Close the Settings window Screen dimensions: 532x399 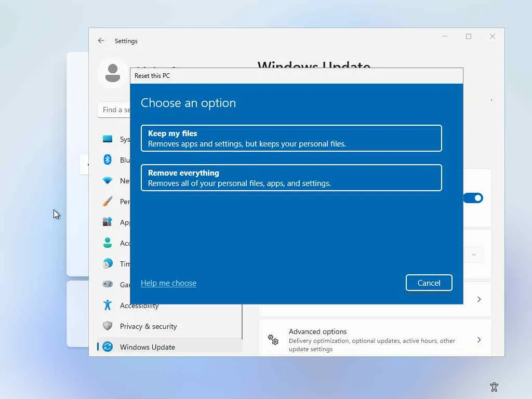pos(493,36)
